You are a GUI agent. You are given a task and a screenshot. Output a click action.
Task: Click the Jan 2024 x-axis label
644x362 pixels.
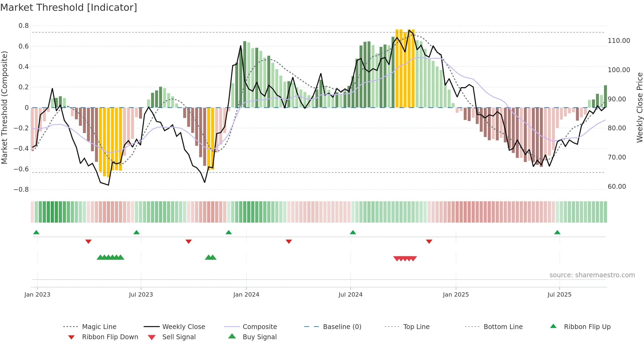(x=246, y=294)
